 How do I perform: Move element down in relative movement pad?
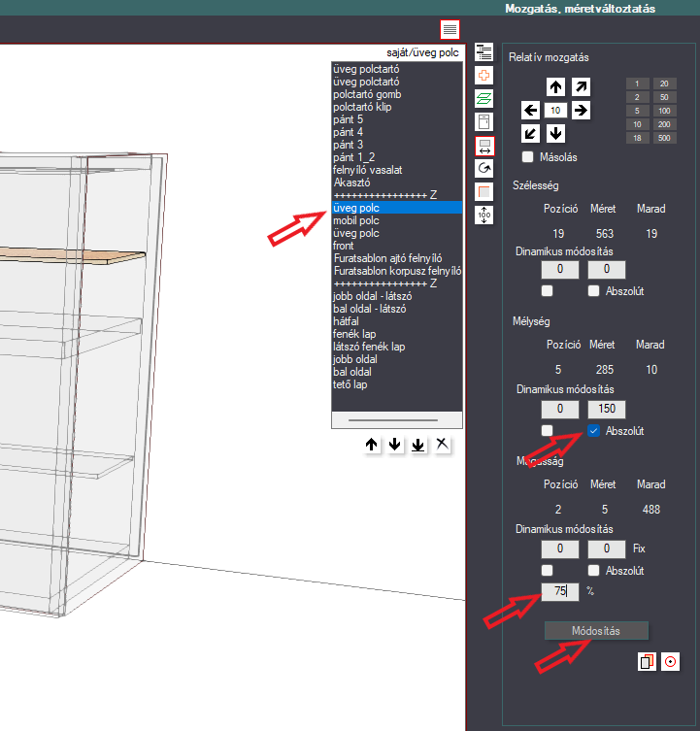(555, 133)
